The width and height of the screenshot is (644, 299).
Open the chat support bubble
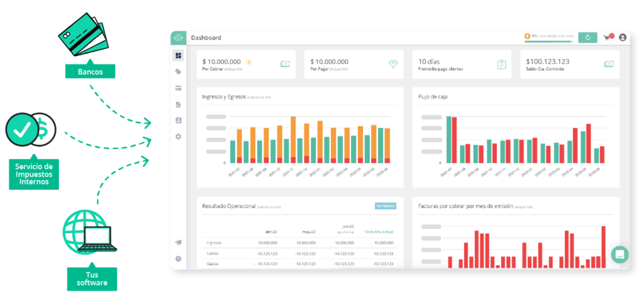pyautogui.click(x=619, y=254)
